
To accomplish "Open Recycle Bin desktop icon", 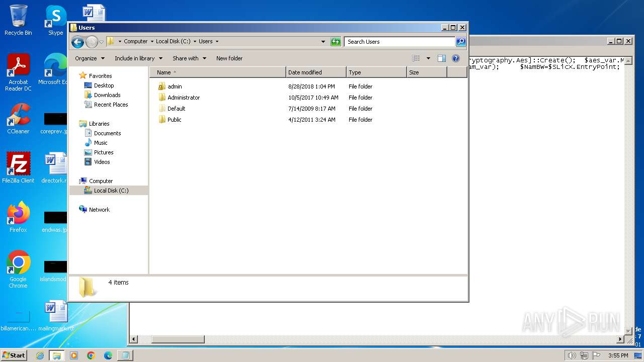I will (x=18, y=20).
